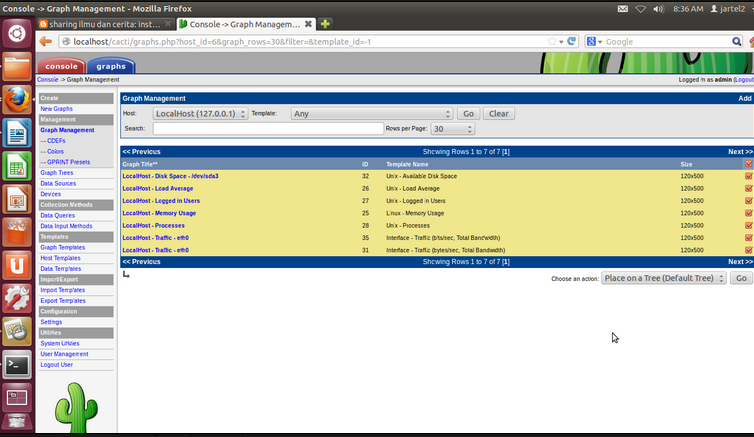Open network indicator in top panel
Viewport: 754px width, 437px height.
click(x=640, y=9)
